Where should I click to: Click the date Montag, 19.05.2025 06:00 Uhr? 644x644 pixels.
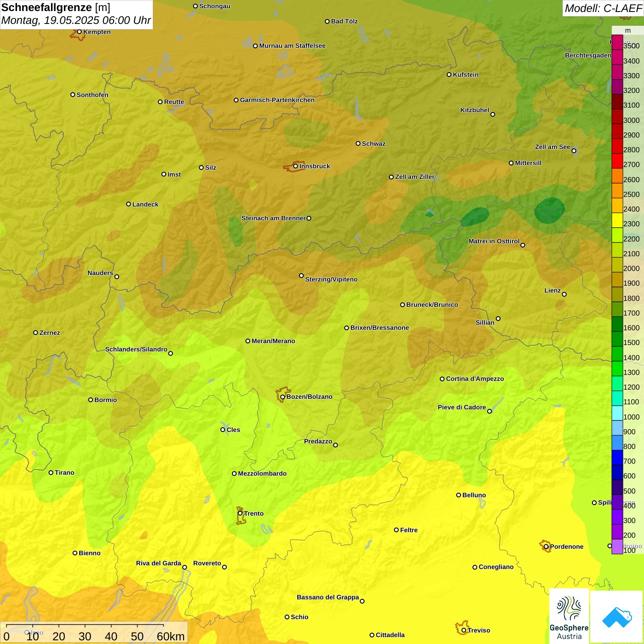click(76, 20)
